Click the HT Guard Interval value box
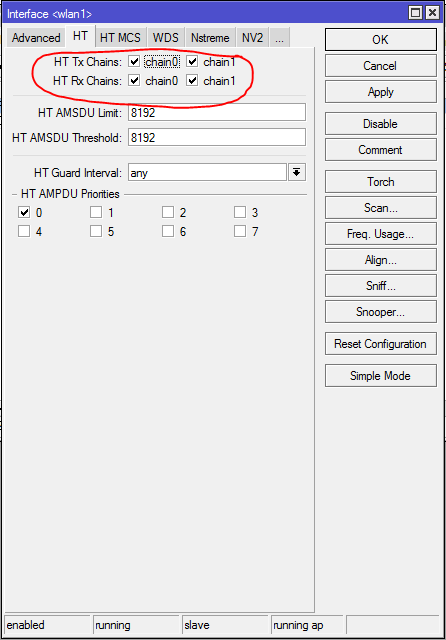The height and width of the screenshot is (640, 446). click(207, 172)
